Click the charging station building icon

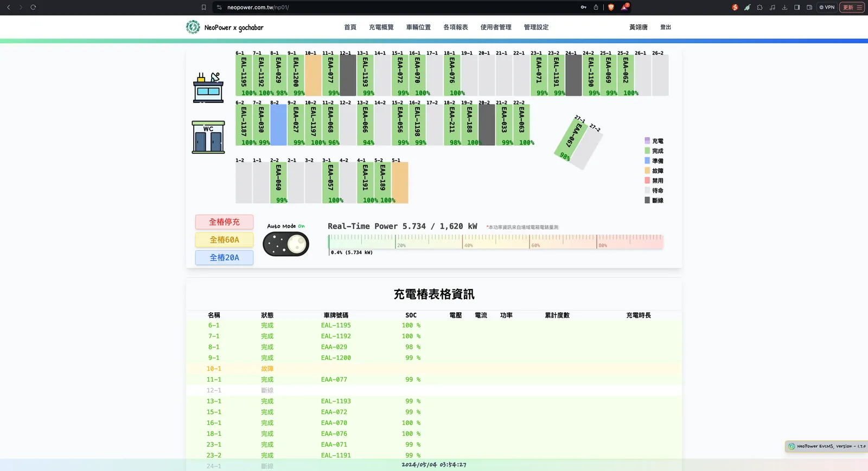click(x=208, y=87)
